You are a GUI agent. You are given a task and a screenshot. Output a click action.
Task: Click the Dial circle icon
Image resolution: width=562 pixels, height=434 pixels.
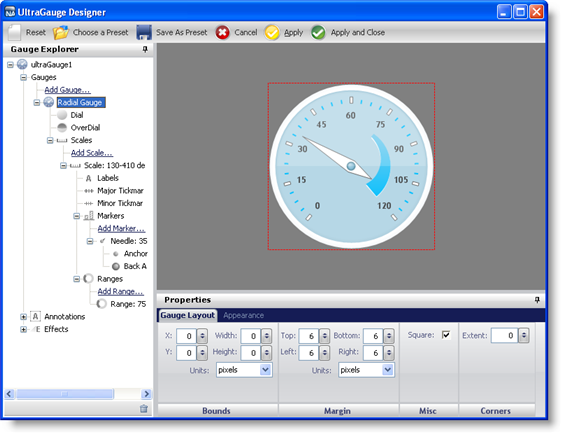coord(62,115)
